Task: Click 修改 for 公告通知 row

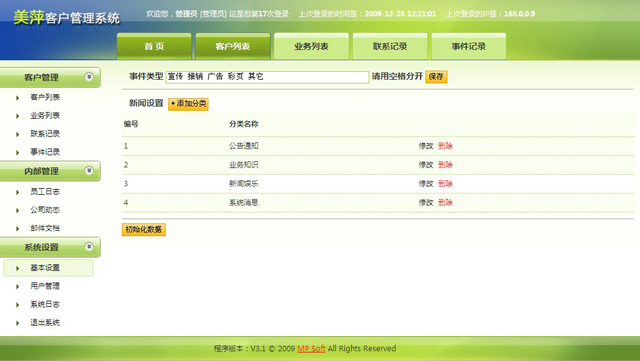Action: [426, 146]
